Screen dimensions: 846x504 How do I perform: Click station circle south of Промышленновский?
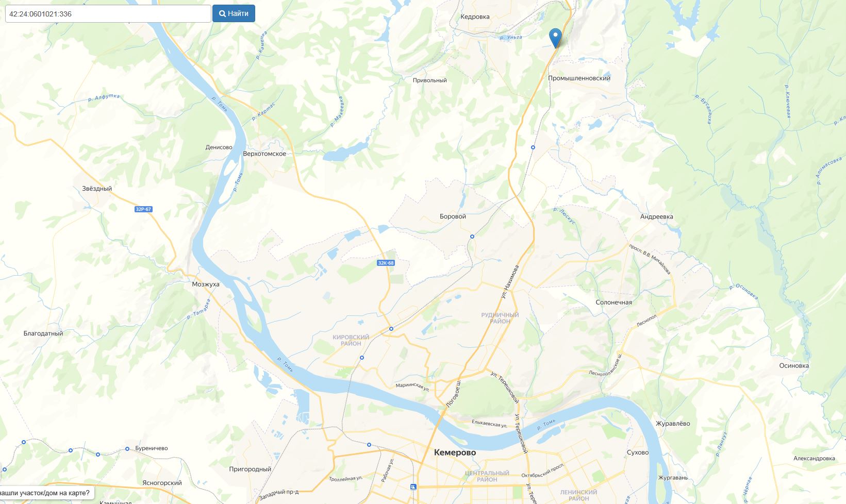pyautogui.click(x=533, y=147)
